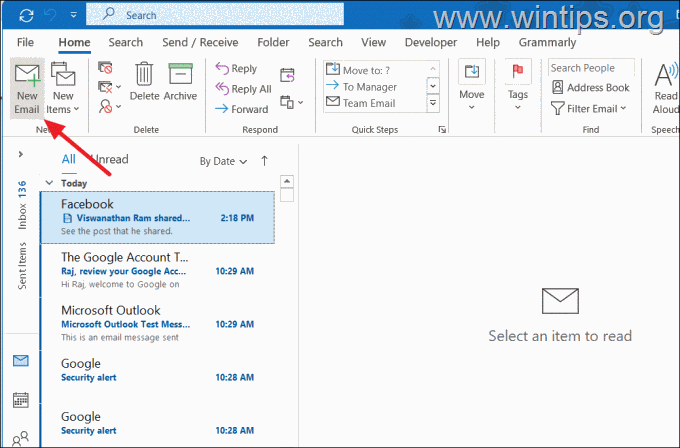Open The Google Account Team email

coord(157,271)
